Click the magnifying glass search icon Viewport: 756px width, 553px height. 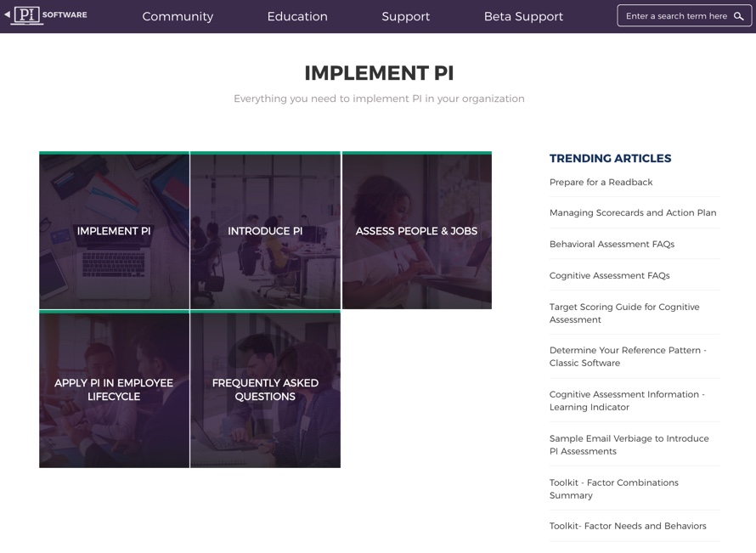pos(738,16)
